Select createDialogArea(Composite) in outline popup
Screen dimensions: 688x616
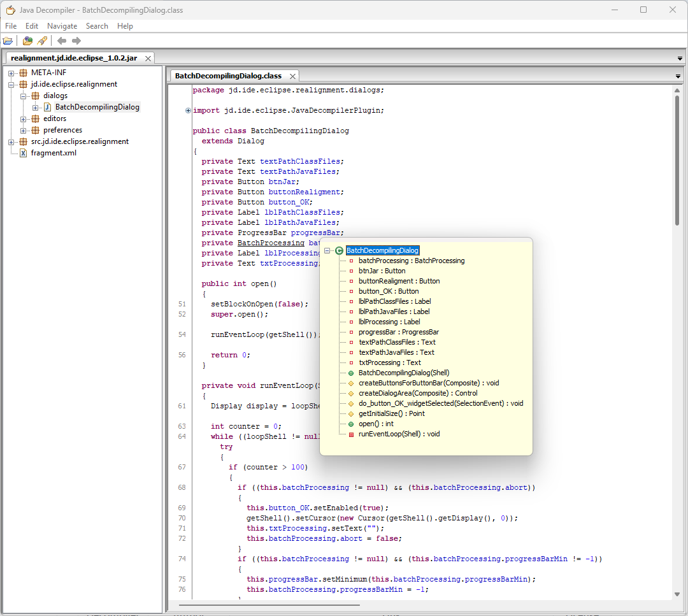(x=417, y=393)
